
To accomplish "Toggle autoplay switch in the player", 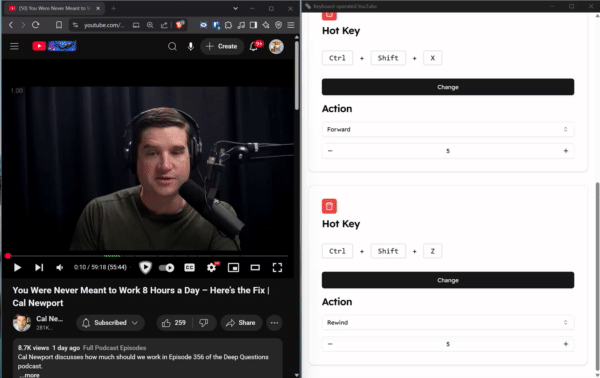I will (x=166, y=268).
